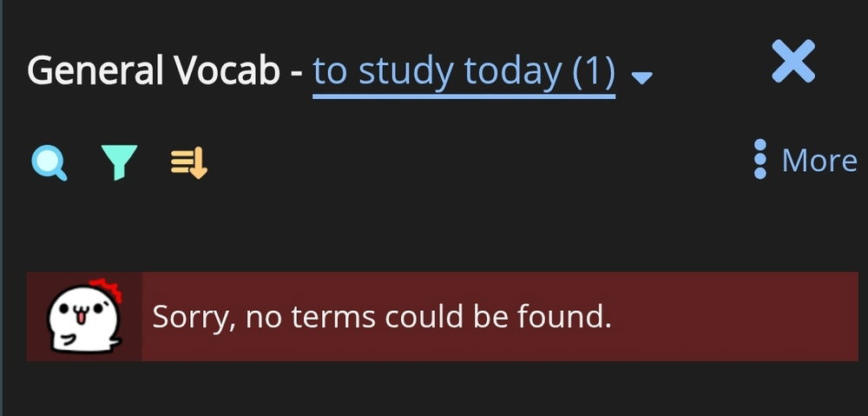The image size is (868, 416).
Task: Change the study list selection dropdown
Action: click(641, 78)
